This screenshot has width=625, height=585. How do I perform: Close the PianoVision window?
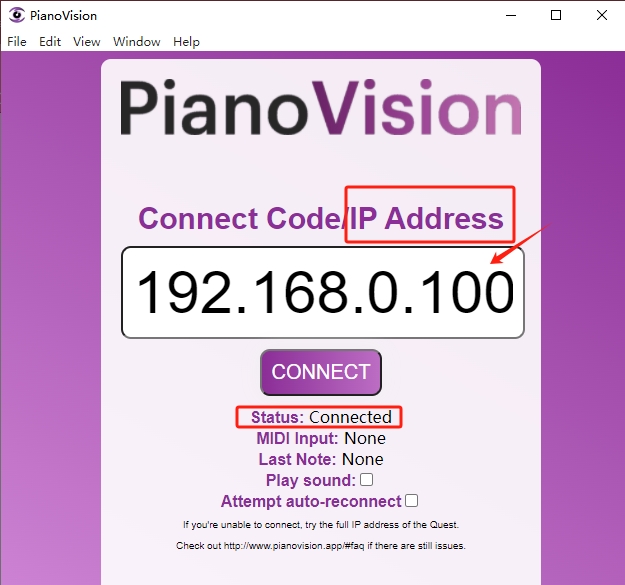(x=602, y=15)
